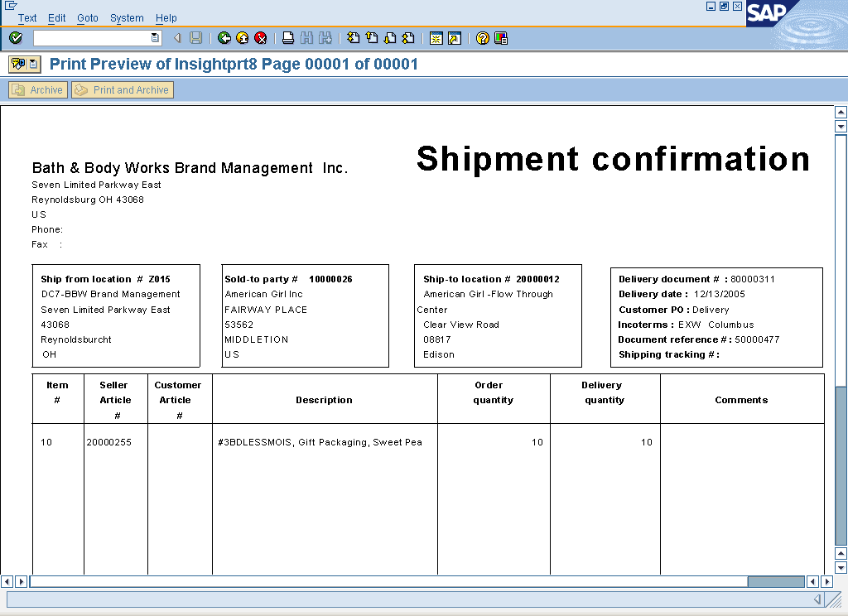Open the command field history list icon
Viewport: 848px width, 616px height.
click(155, 38)
